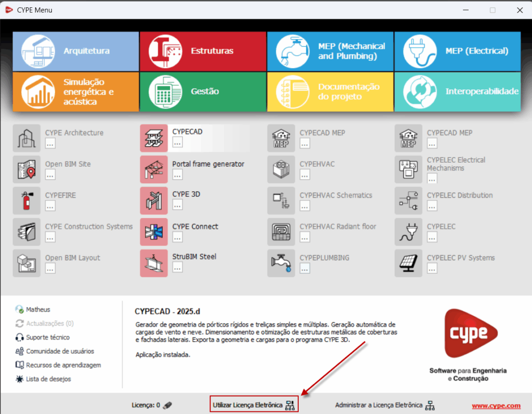Image resolution: width=532 pixels, height=414 pixels.
Task: Close the CYPE Menu window
Action: tap(520, 10)
